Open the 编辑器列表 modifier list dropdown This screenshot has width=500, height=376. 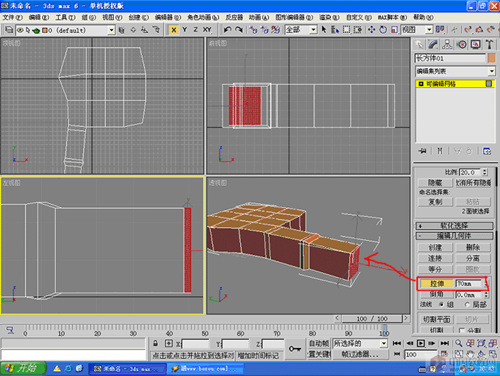pyautogui.click(x=492, y=71)
